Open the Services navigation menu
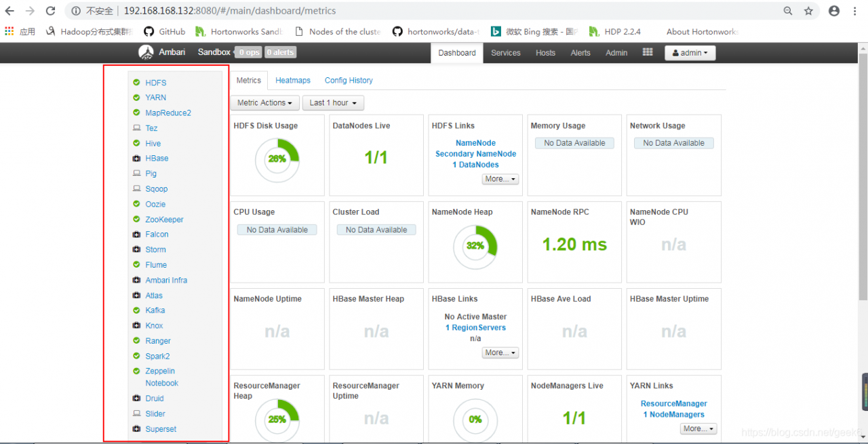 click(x=506, y=53)
